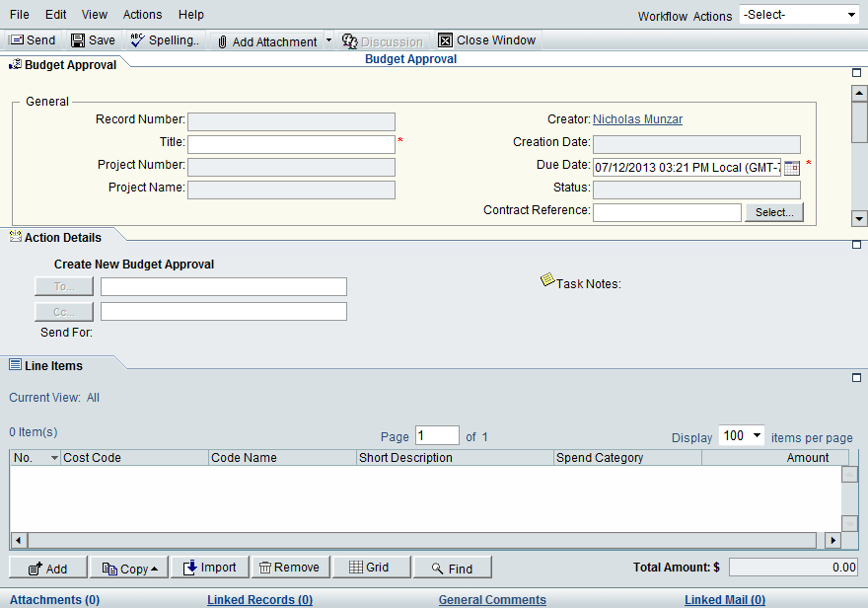
Task: Open the Workflow Actions -Select- dropdown
Action: (799, 14)
